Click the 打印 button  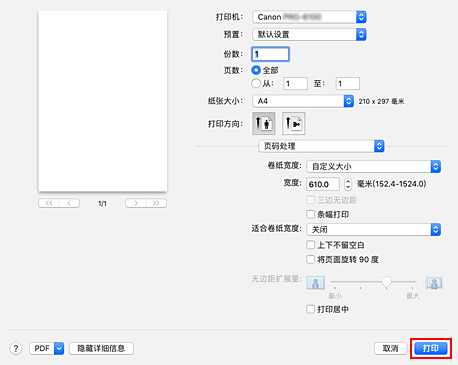(431, 349)
